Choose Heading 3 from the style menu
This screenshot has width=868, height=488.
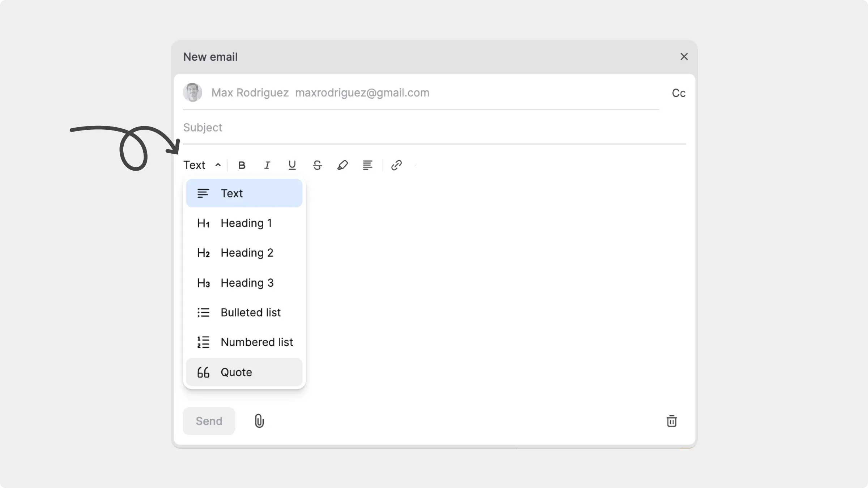pyautogui.click(x=244, y=283)
